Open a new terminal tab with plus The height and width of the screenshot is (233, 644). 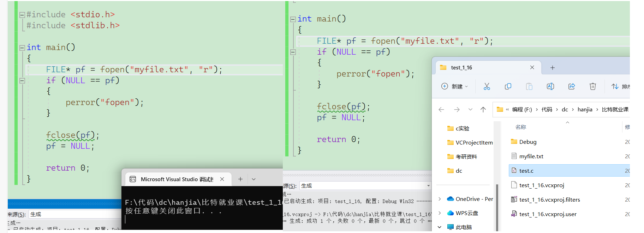(240, 179)
